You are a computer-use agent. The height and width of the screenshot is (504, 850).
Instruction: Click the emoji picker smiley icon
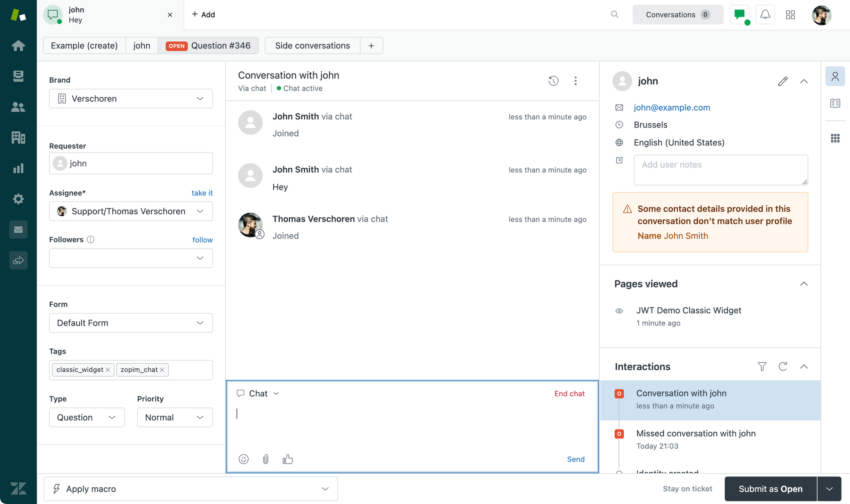pos(244,459)
